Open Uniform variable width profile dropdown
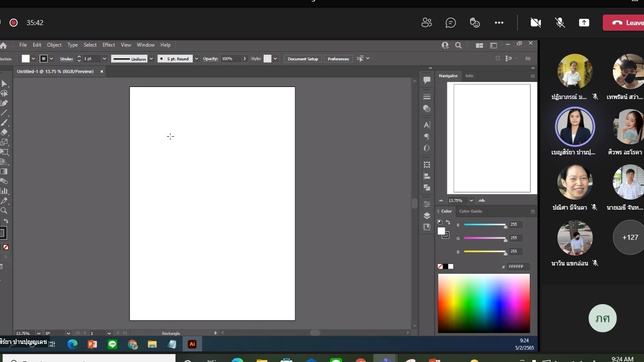This screenshot has height=362, width=644. click(x=151, y=59)
